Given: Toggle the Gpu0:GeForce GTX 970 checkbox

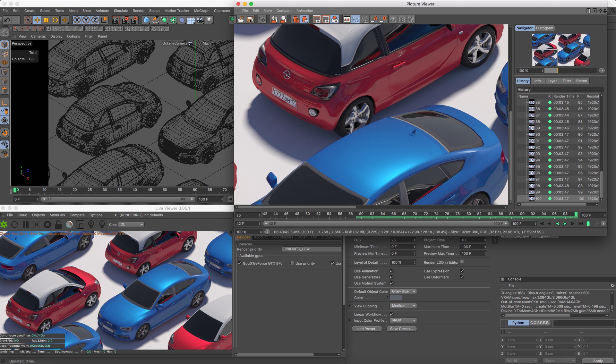Looking at the screenshot, I should tap(240, 263).
